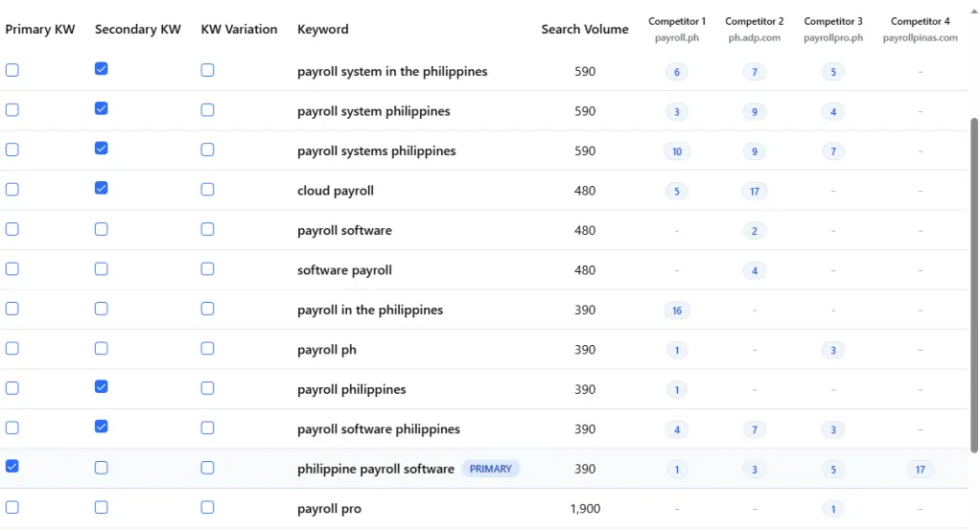Check Secondary KW for payroll ph
Image resolution: width=980 pixels, height=531 pixels.
tap(102, 349)
